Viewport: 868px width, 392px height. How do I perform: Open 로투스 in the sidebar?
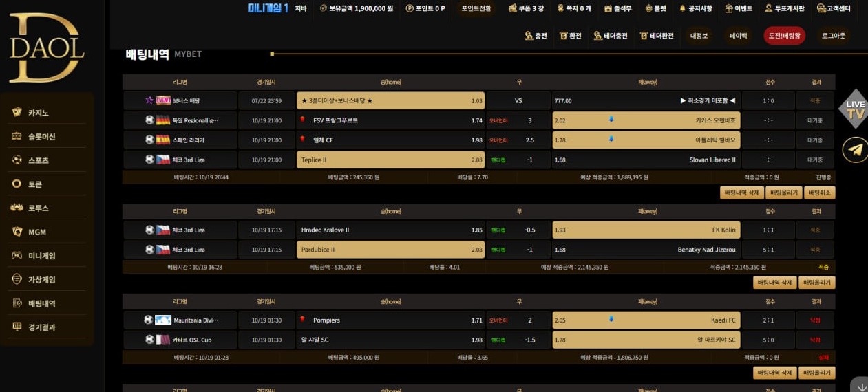pos(38,208)
